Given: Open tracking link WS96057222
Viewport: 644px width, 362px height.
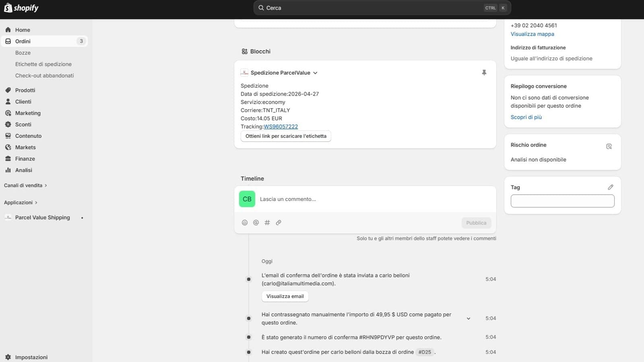Looking at the screenshot, I should pos(281,126).
